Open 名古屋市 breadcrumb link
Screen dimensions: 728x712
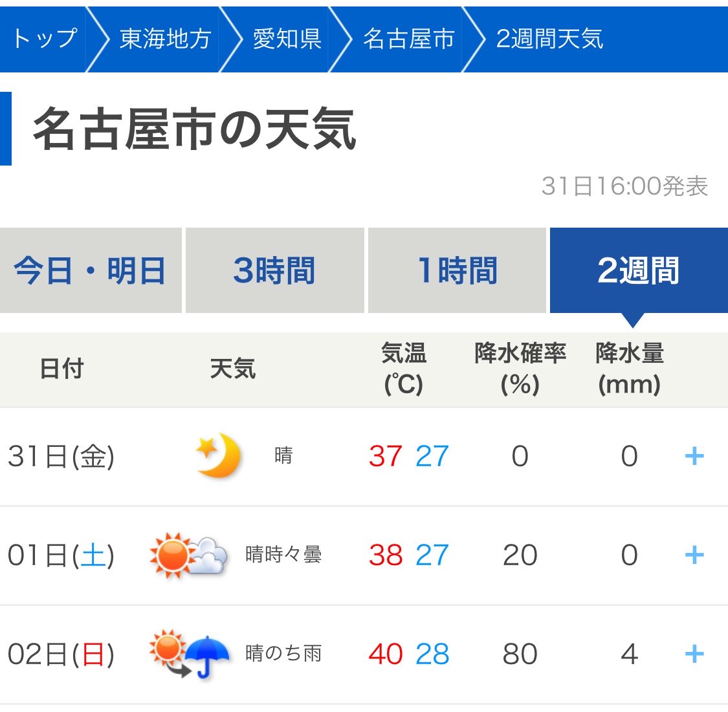[x=408, y=39]
